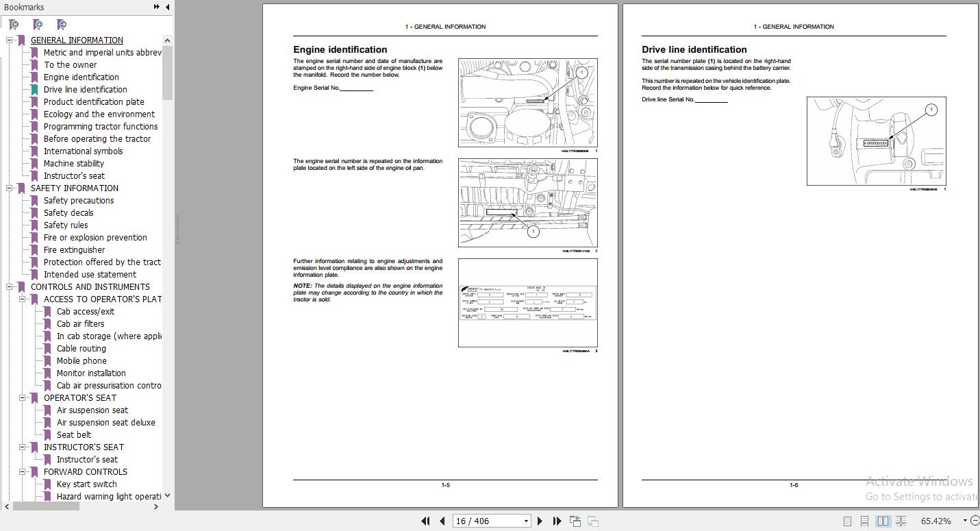Viewport: 980px width, 531px height.
Task: Click the zoom out icon
Action: tap(975, 521)
